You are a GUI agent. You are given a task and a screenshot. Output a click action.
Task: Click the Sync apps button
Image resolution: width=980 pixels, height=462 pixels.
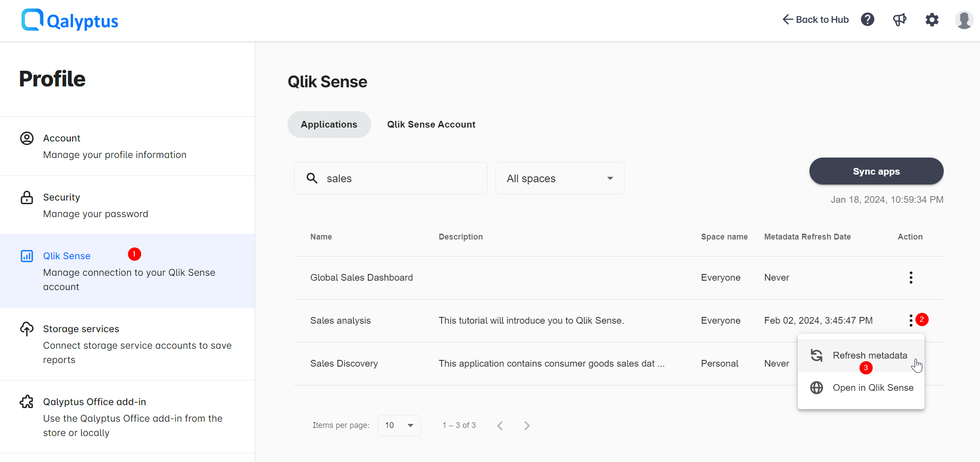click(876, 171)
